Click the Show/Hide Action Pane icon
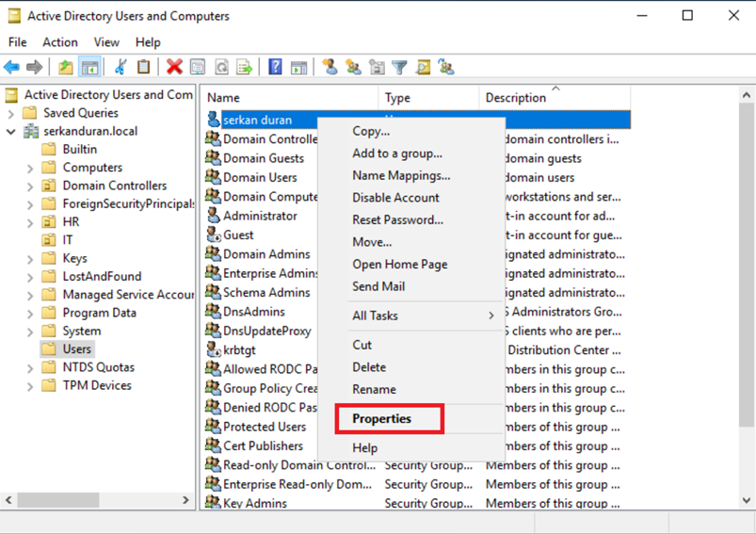Viewport: 756px width, 534px height. click(x=299, y=67)
